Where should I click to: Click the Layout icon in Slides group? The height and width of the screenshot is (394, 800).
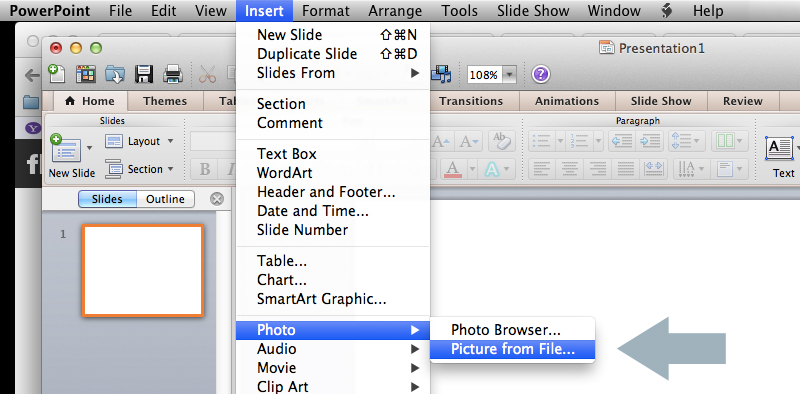click(113, 141)
